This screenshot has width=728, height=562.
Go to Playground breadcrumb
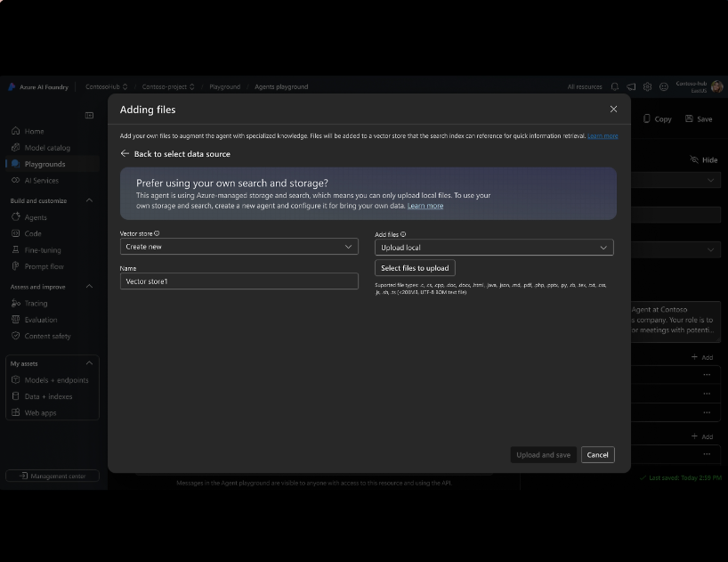pos(224,87)
